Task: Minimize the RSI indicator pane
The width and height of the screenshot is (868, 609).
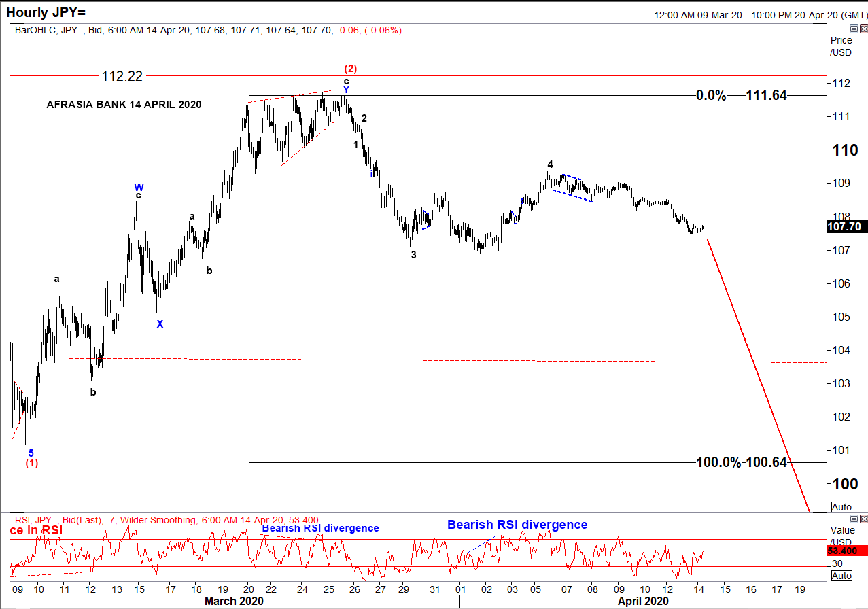Action: point(853,519)
